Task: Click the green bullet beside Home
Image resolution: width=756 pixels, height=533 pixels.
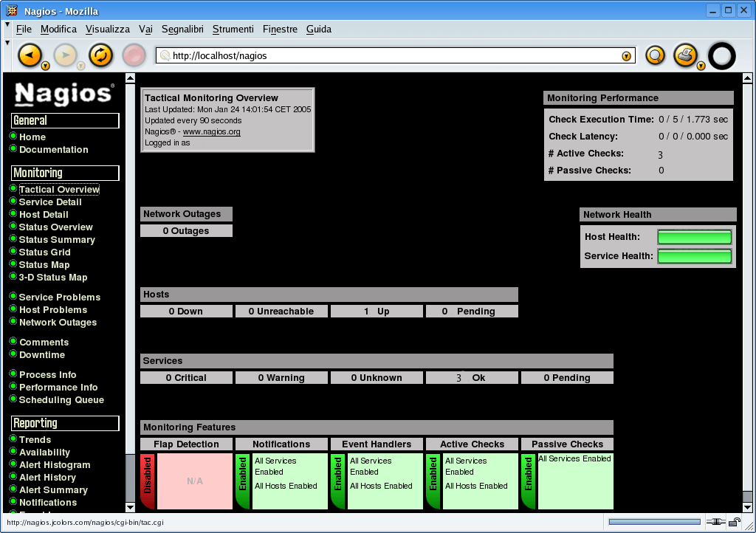Action: [x=13, y=137]
